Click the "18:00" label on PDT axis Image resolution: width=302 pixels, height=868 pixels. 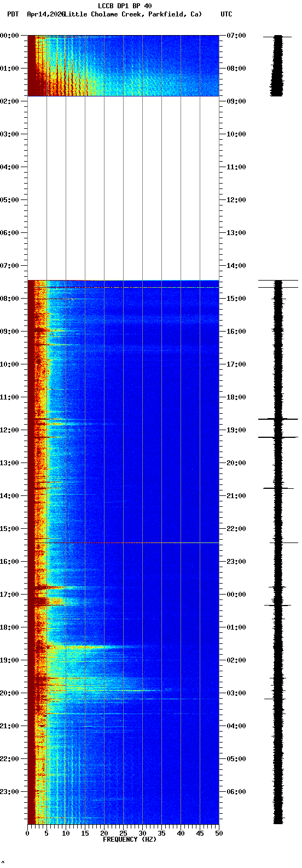pos(8,627)
